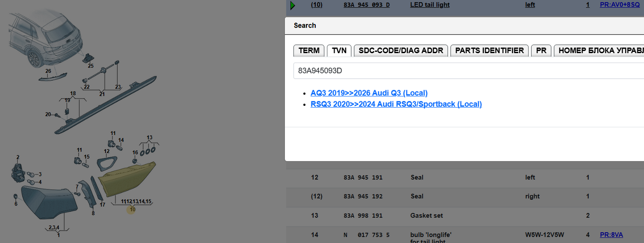Switch to the TVN search tab
The image size is (644, 243).
(339, 50)
